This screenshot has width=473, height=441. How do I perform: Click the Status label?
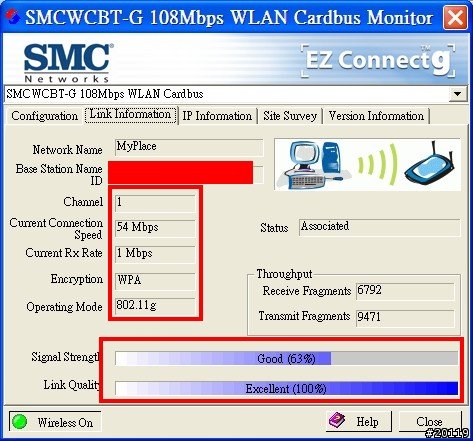[274, 228]
